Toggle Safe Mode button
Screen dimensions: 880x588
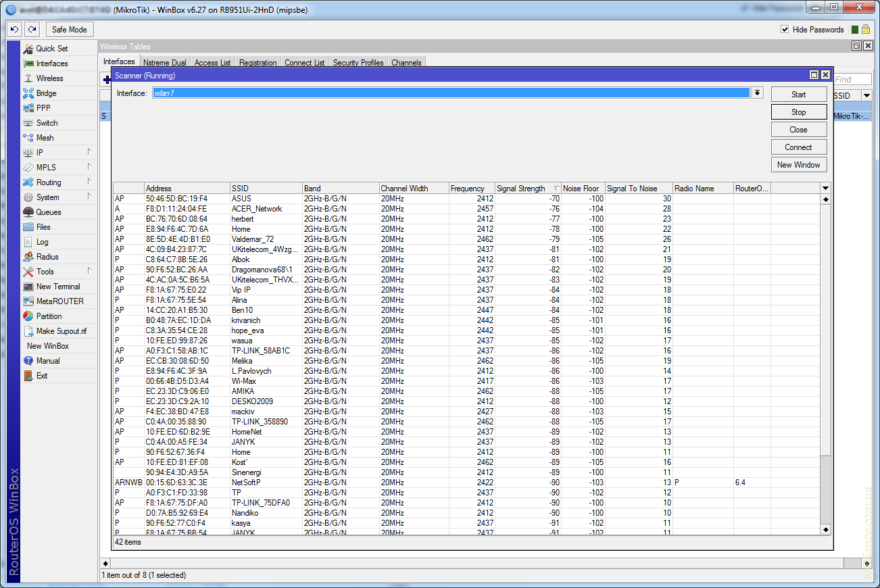69,30
